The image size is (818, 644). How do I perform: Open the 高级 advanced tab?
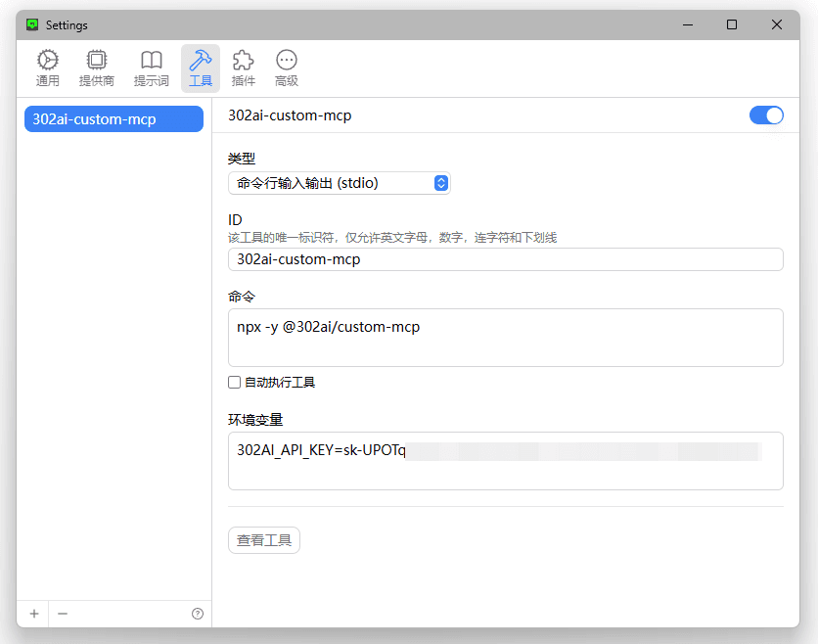pyautogui.click(x=287, y=69)
